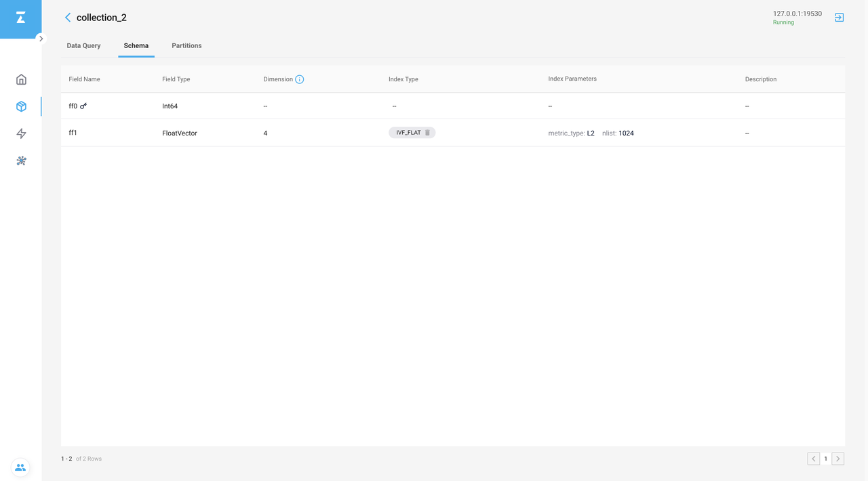868x481 pixels.
Task: Delete the IVF_FLAT index via trash icon
Action: pyautogui.click(x=427, y=133)
